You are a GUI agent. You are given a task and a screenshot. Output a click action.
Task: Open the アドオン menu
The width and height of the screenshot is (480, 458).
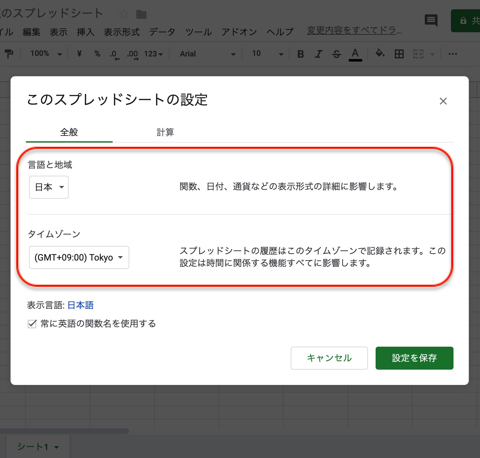click(239, 32)
